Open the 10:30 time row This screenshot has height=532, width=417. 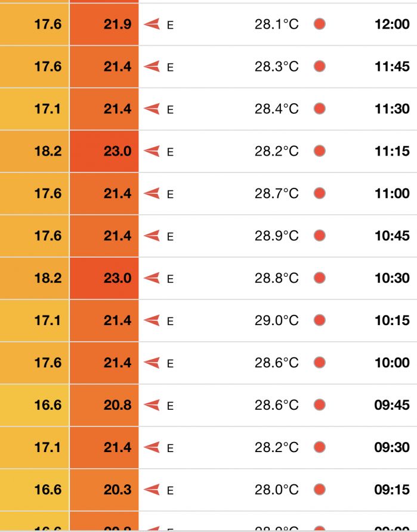point(208,278)
